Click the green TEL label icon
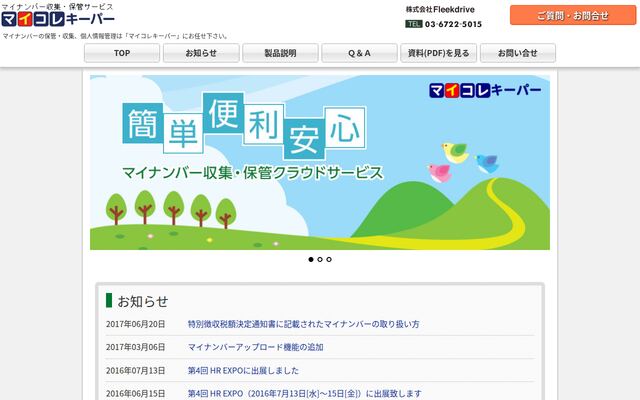 [413, 24]
